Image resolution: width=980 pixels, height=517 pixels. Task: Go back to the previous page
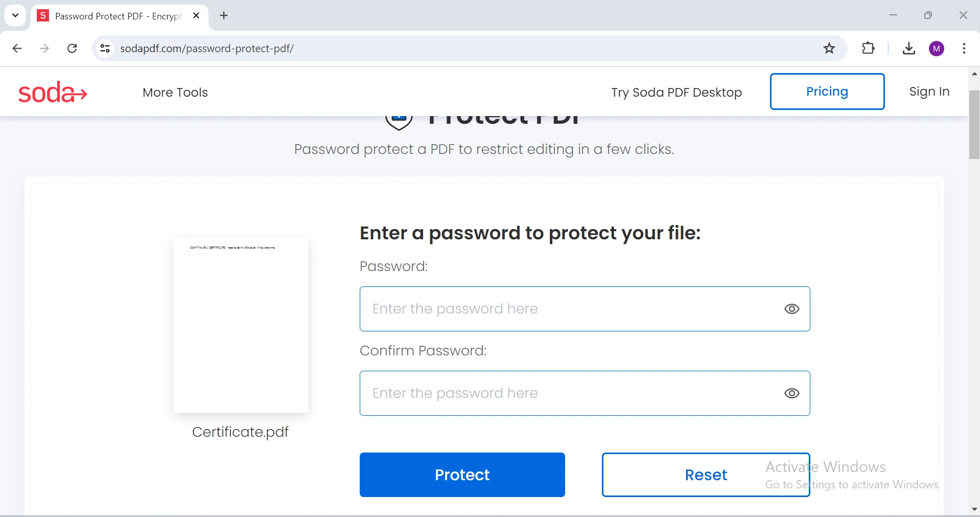17,49
